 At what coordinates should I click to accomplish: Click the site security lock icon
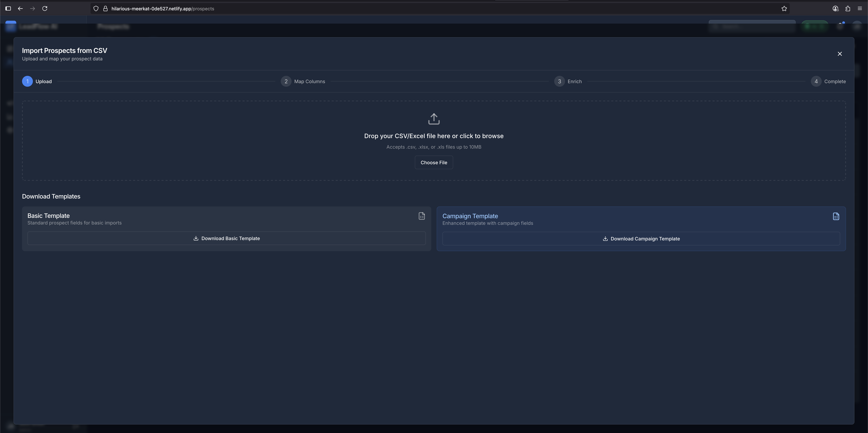(x=105, y=9)
